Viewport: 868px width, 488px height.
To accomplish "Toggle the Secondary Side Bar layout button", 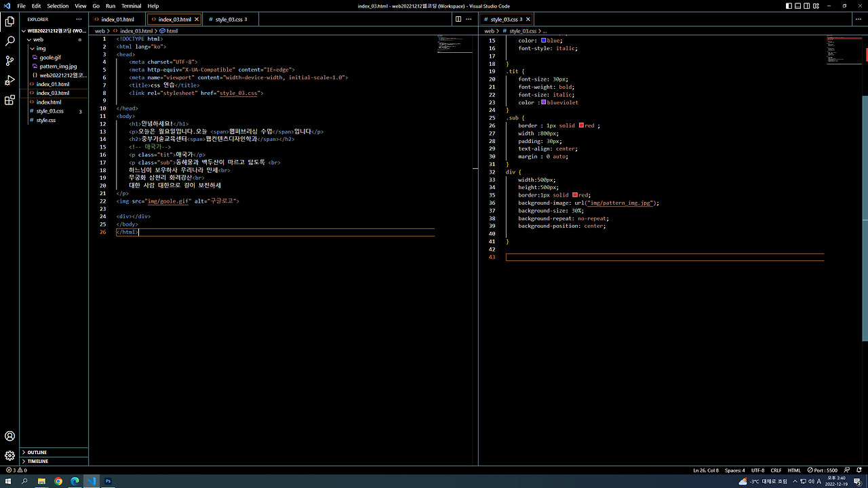I will click(808, 6).
